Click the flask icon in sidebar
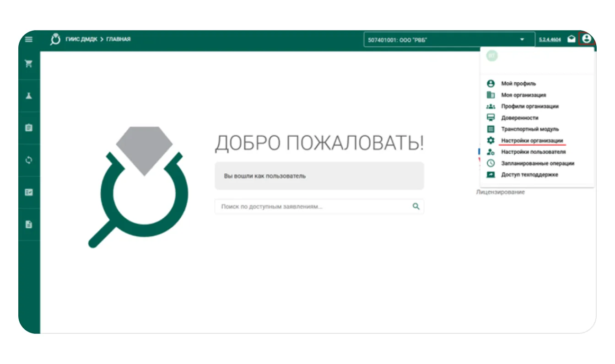Image resolution: width=615 pixels, height=364 pixels. (29, 96)
